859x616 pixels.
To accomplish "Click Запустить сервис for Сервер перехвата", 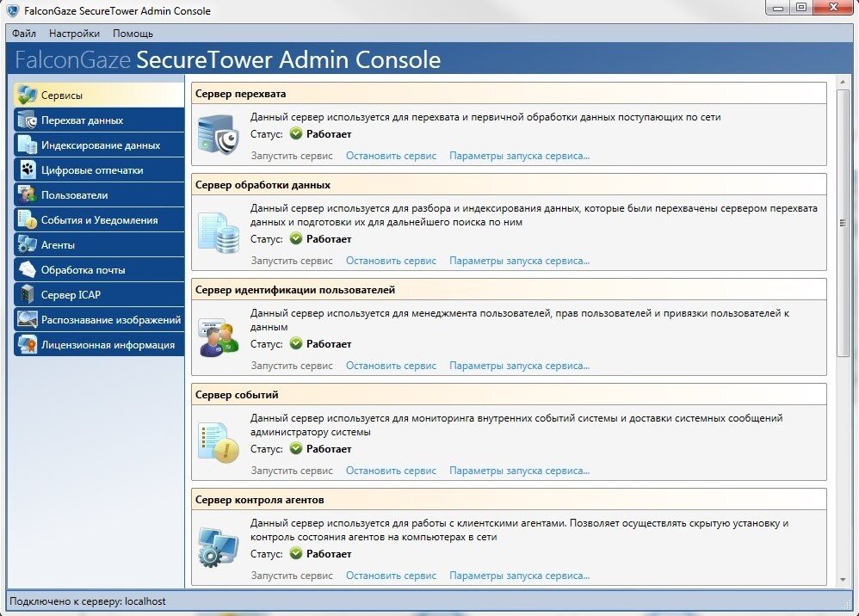I will point(292,156).
